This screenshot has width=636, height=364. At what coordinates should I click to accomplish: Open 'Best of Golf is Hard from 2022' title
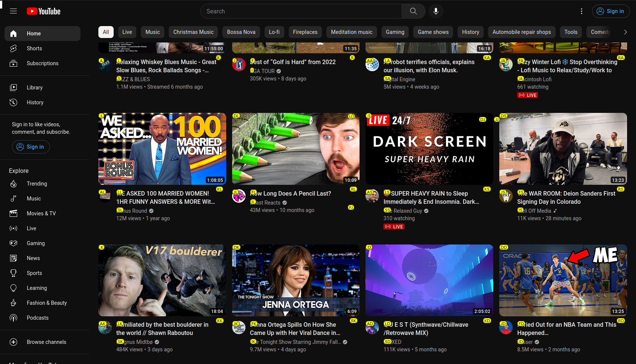point(293,62)
